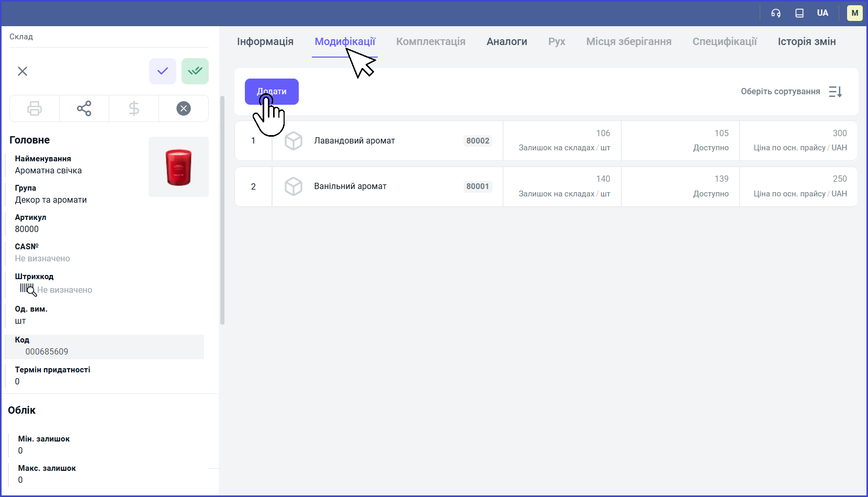Open the Рух tab
Image resolution: width=868 pixels, height=497 pixels.
(557, 41)
